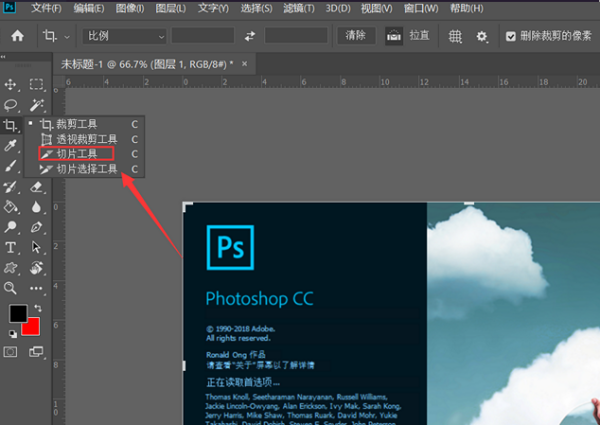Open the 帮助(H) menu
Viewport: 600px width, 425px height.
466,8
